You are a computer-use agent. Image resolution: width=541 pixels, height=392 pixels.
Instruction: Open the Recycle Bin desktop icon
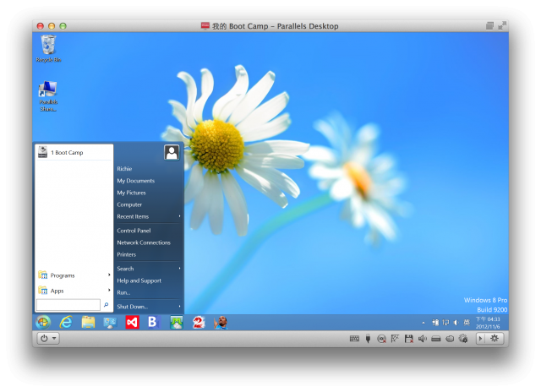[48, 49]
